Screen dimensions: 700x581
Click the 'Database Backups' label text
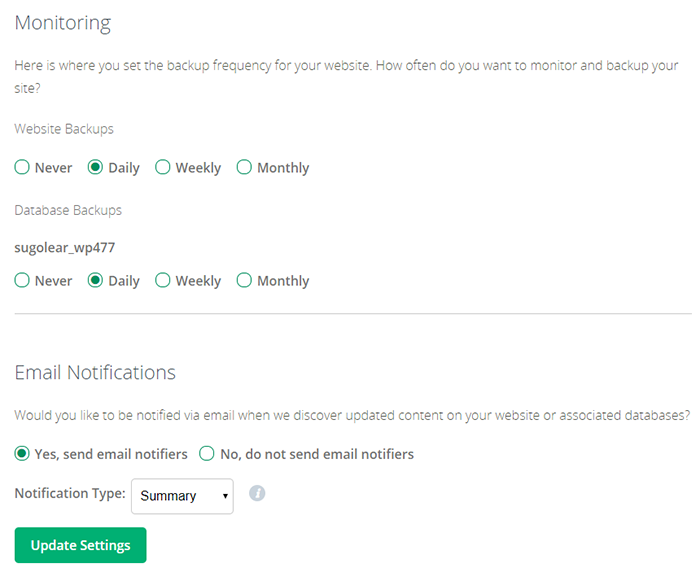tap(68, 211)
